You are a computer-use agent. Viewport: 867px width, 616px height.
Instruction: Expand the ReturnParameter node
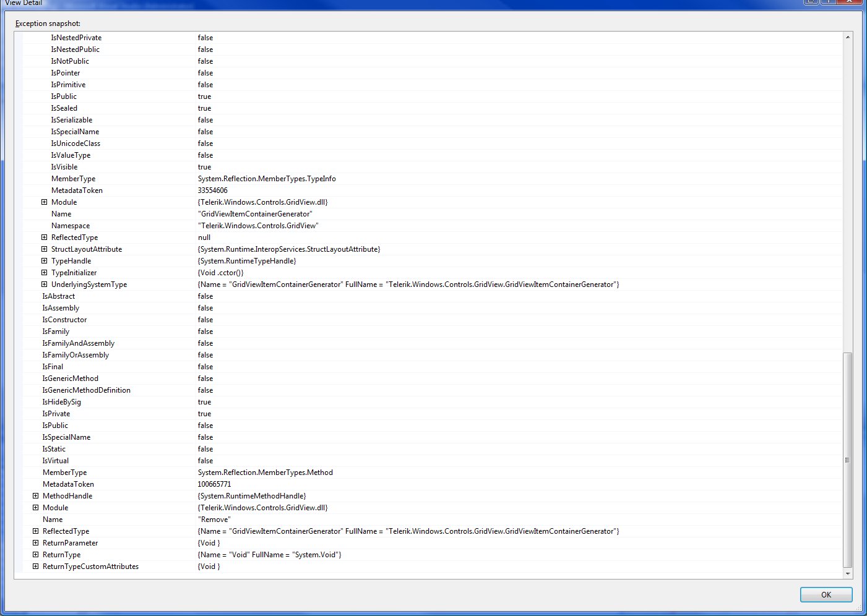tap(35, 543)
